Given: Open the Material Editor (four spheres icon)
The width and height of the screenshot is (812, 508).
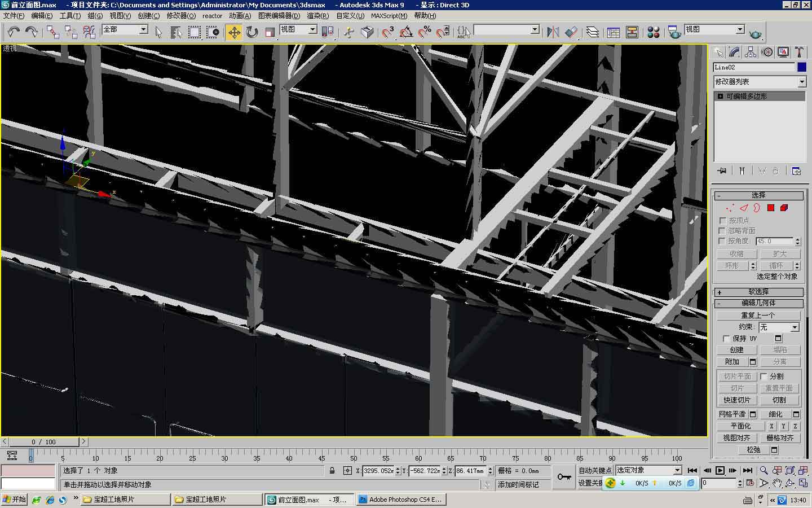Looking at the screenshot, I should [x=653, y=32].
